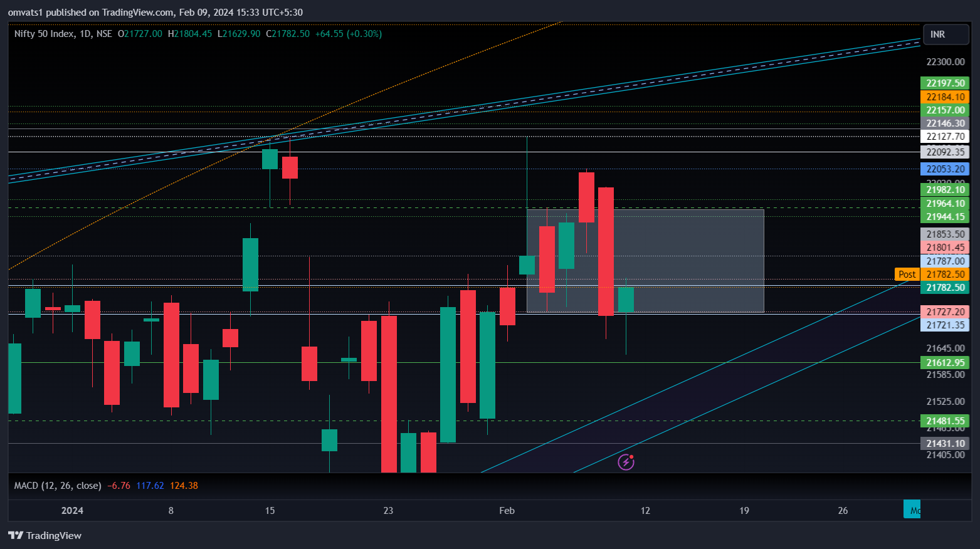
Task: Click the 21405.00 price axis value
Action: (946, 455)
